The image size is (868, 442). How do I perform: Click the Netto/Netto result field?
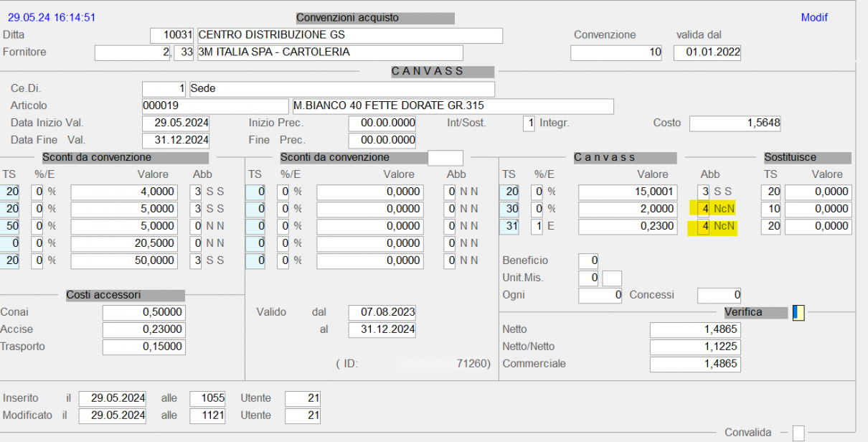click(x=694, y=347)
